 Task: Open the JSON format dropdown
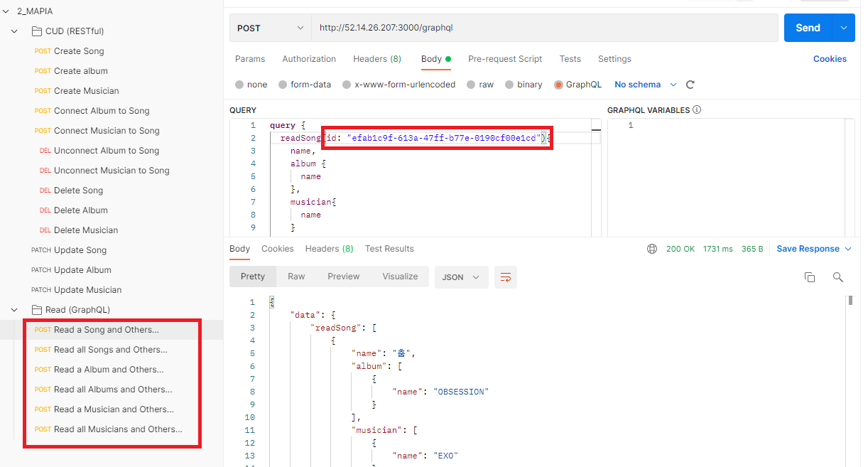462,277
